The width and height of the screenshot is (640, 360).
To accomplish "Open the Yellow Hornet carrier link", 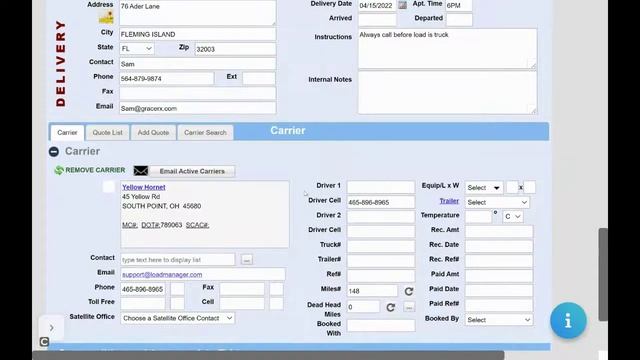I will point(144,187).
